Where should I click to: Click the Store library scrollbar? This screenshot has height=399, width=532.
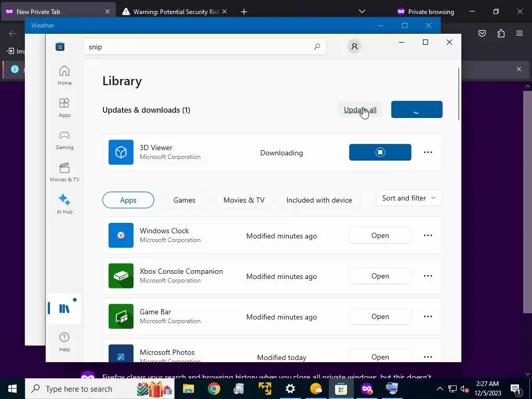tap(459, 94)
